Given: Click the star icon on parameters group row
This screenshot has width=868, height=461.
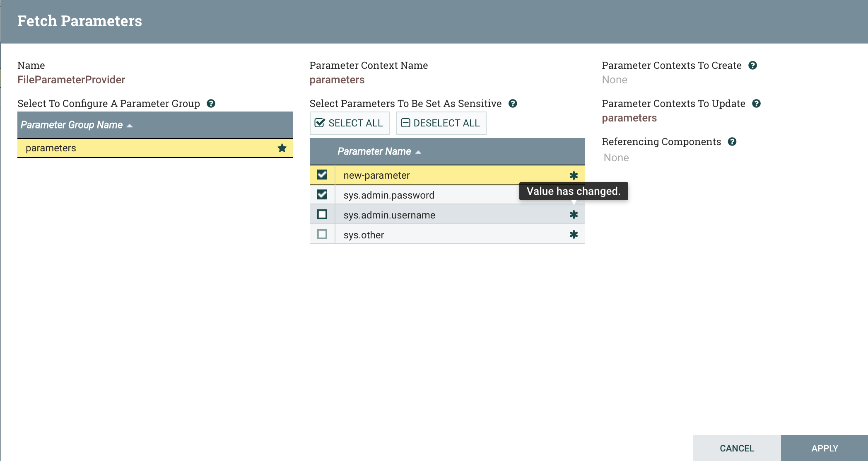Looking at the screenshot, I should [282, 148].
